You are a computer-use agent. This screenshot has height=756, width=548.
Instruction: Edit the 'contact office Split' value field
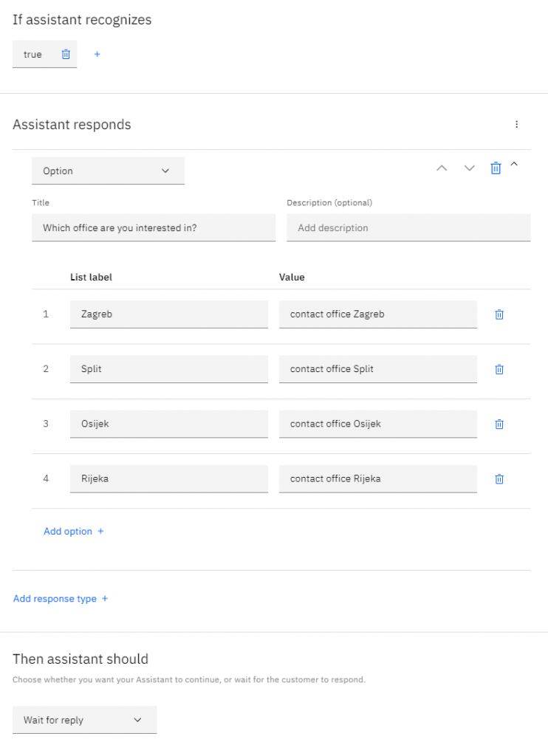377,369
